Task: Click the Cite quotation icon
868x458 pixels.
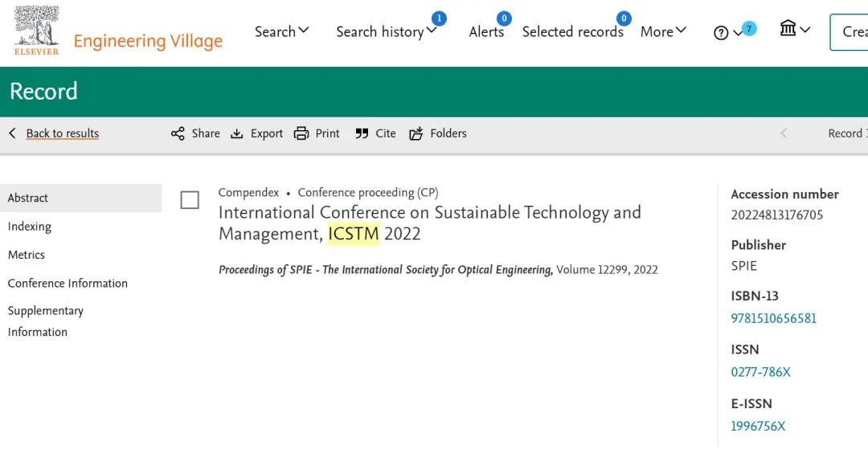Action: [362, 133]
